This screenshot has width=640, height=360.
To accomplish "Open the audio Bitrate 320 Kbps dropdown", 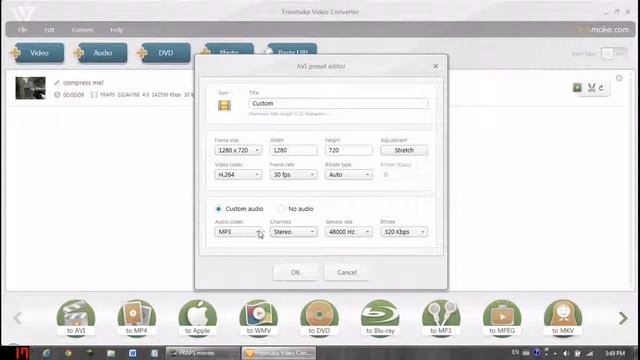I will 404,232.
